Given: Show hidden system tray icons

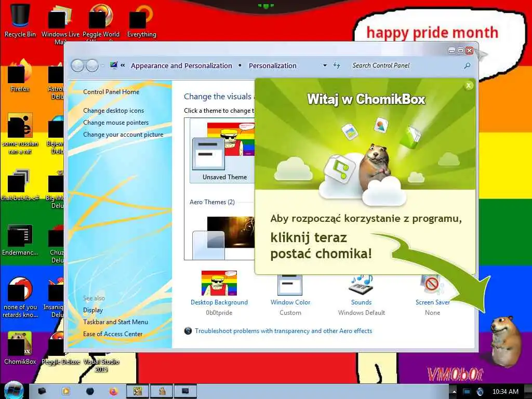Looking at the screenshot, I should (x=455, y=392).
